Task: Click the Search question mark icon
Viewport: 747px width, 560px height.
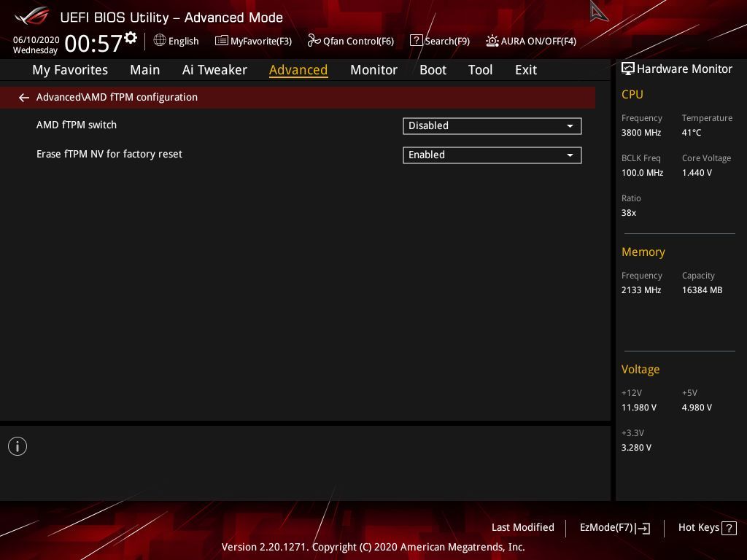Action: coord(416,41)
